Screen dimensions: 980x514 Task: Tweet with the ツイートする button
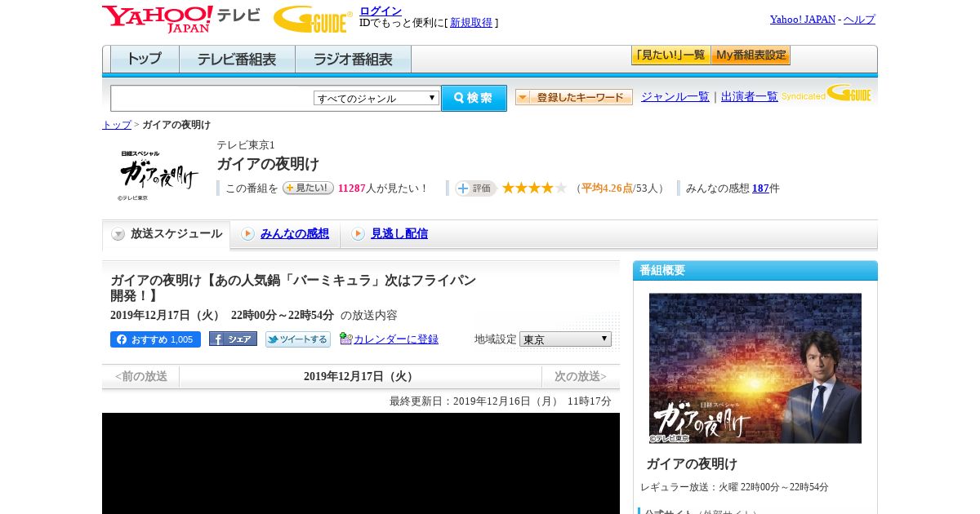298,339
